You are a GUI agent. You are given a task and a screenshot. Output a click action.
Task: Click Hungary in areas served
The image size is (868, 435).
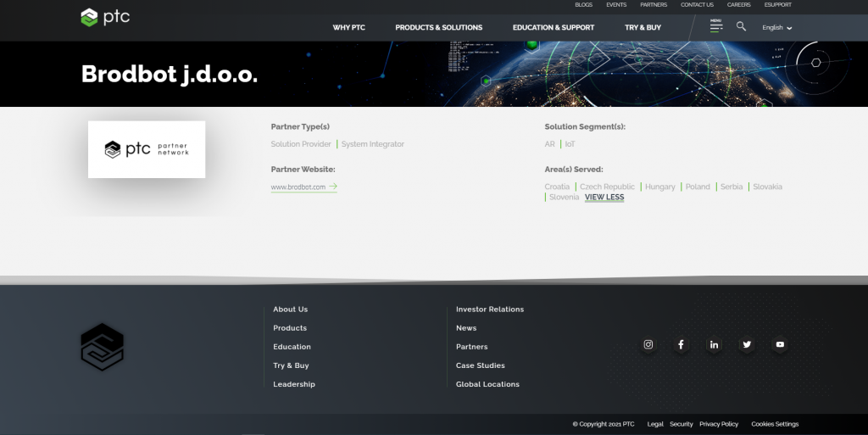pos(659,187)
